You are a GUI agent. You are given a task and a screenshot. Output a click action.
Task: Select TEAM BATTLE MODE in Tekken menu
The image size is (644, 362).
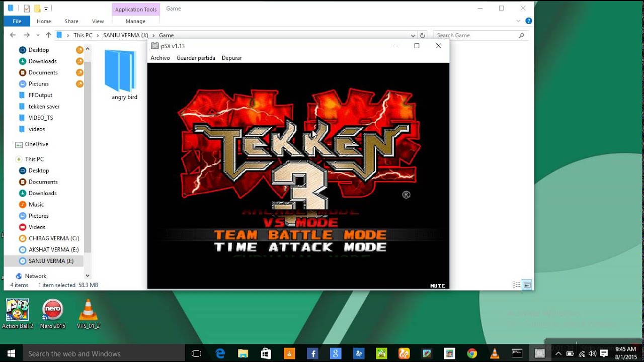[300, 235]
